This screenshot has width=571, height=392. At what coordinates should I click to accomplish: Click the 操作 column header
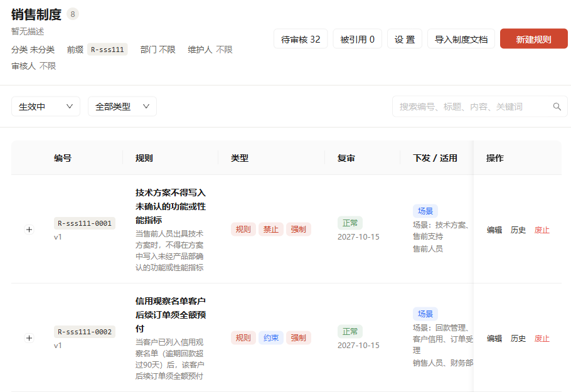[495, 158]
